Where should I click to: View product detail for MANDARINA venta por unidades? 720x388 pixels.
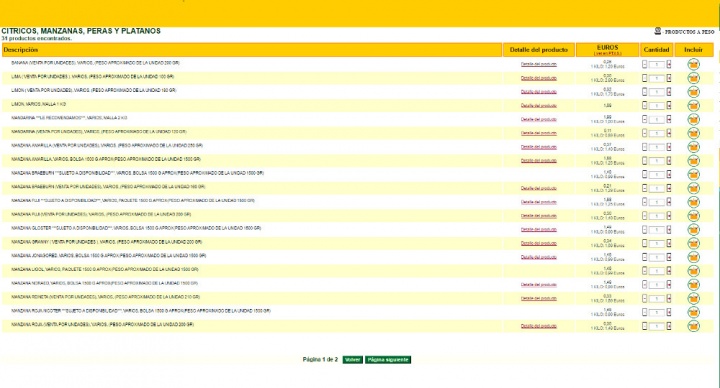539,133
